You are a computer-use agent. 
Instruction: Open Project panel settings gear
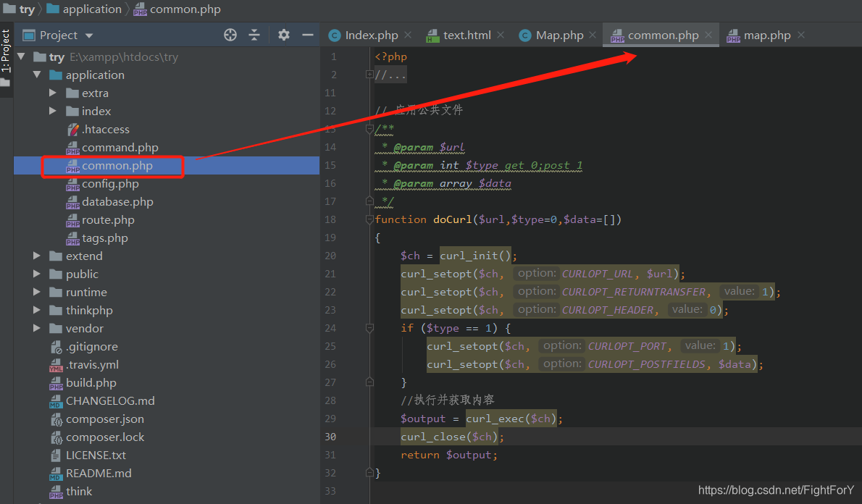tap(284, 35)
